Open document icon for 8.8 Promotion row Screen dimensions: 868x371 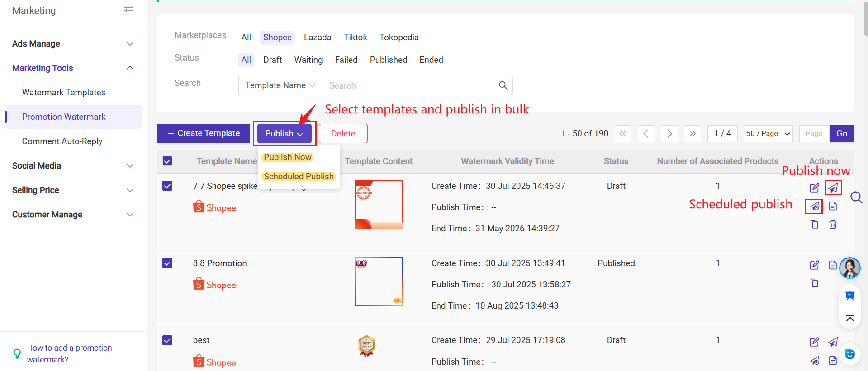pyautogui.click(x=833, y=265)
